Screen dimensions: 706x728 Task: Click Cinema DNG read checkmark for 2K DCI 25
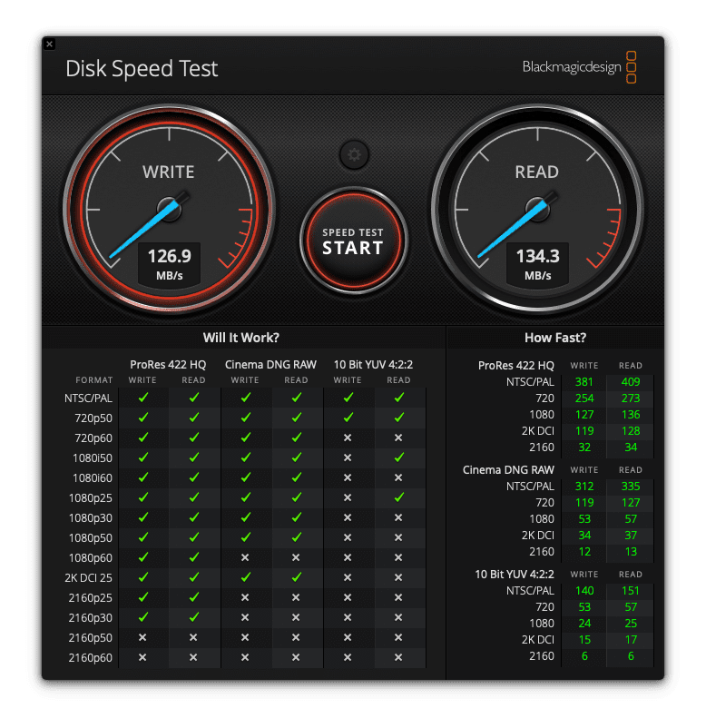click(296, 577)
